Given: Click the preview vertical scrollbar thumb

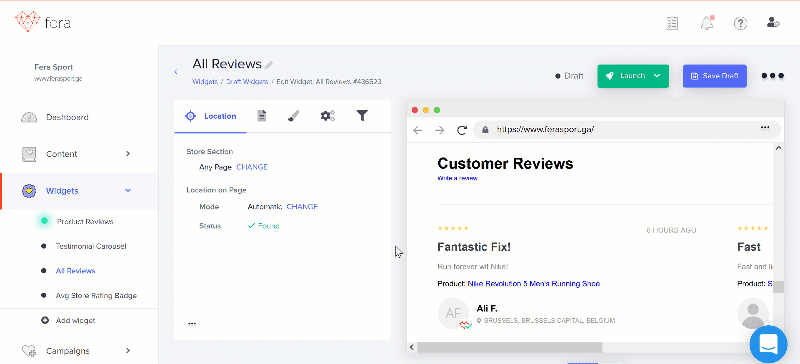Looking at the screenshot, I should pos(778,287).
